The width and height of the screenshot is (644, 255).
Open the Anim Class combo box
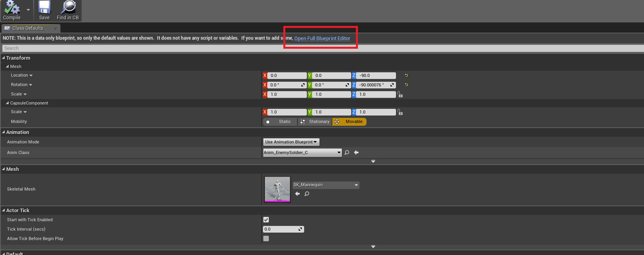302,152
